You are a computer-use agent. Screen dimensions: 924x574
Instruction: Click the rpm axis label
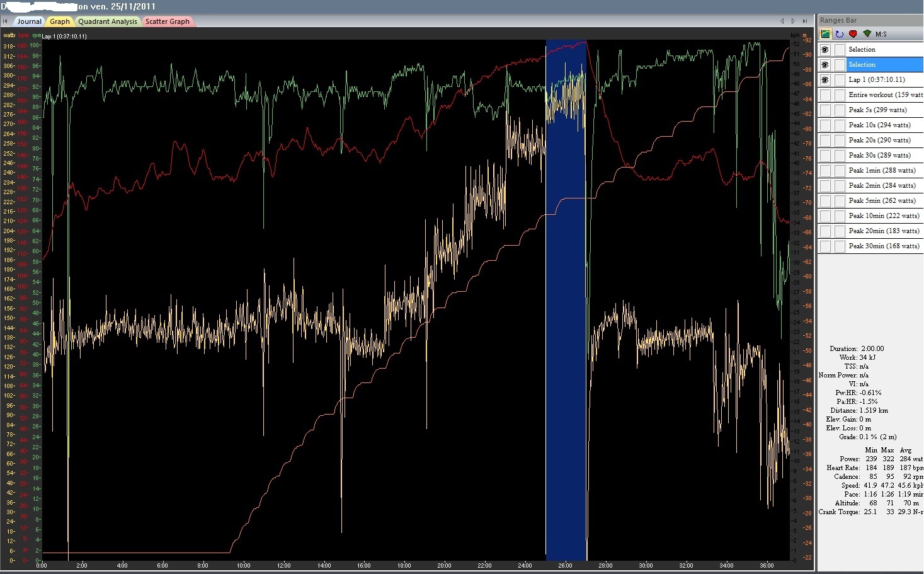click(37, 35)
